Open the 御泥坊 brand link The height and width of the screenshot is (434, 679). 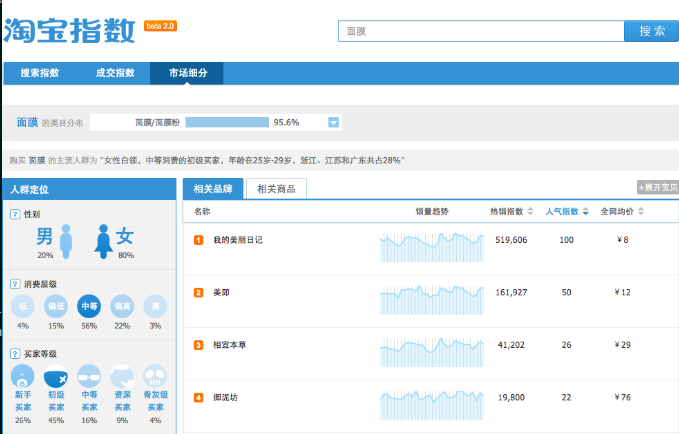tap(225, 398)
